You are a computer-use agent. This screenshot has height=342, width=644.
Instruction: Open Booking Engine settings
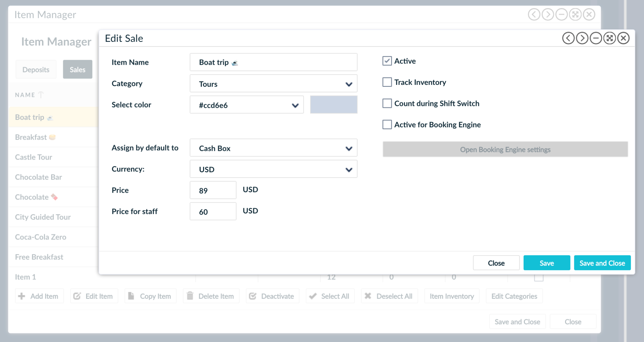(505, 149)
